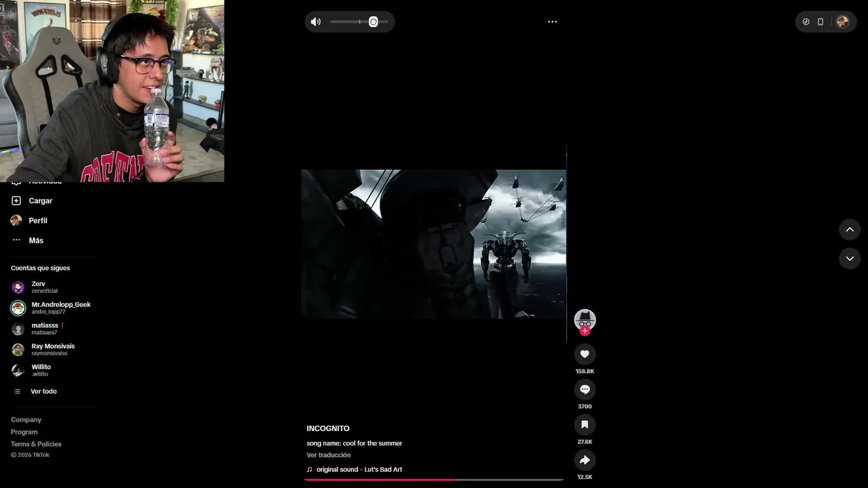Expand the Terms & Policies footer section
The image size is (868, 488).
(36, 444)
